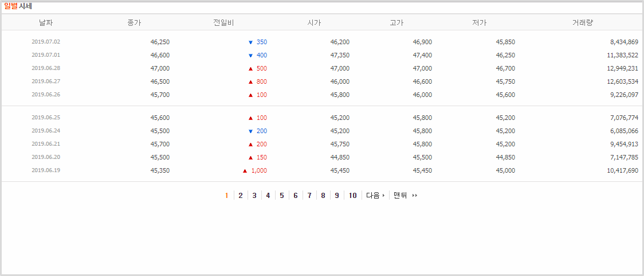Select the 2019.06.27 date cell

(x=46, y=81)
